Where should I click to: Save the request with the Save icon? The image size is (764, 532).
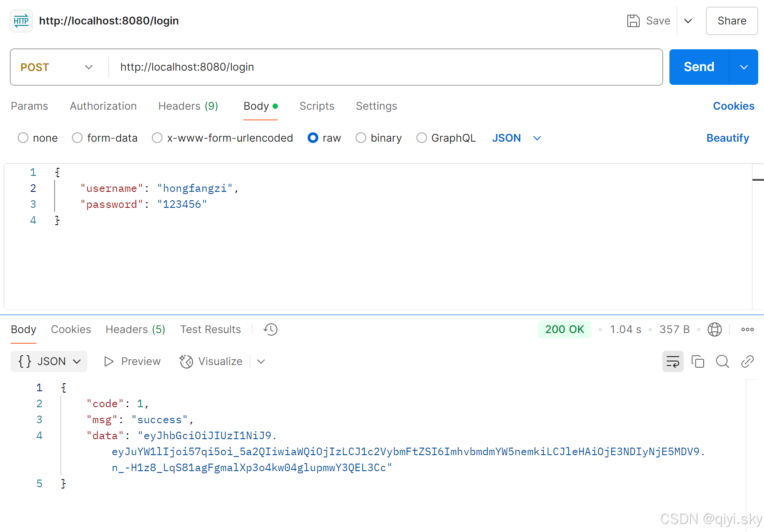[x=633, y=20]
